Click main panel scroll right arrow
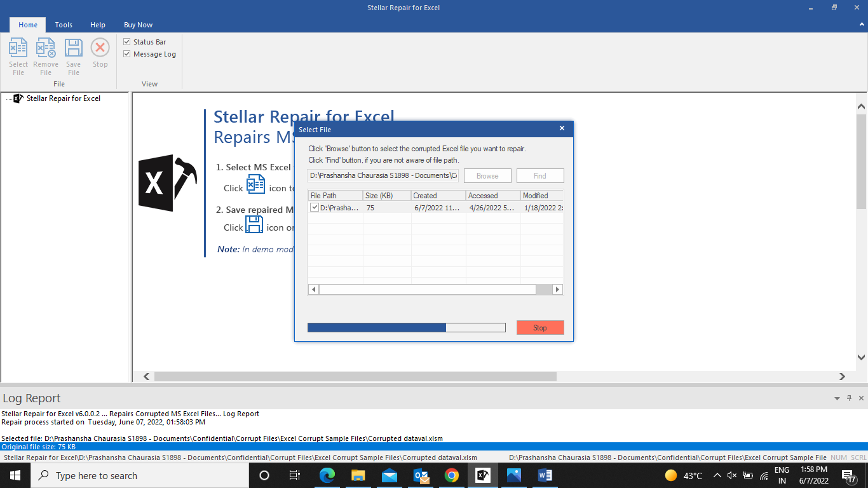 pyautogui.click(x=842, y=376)
